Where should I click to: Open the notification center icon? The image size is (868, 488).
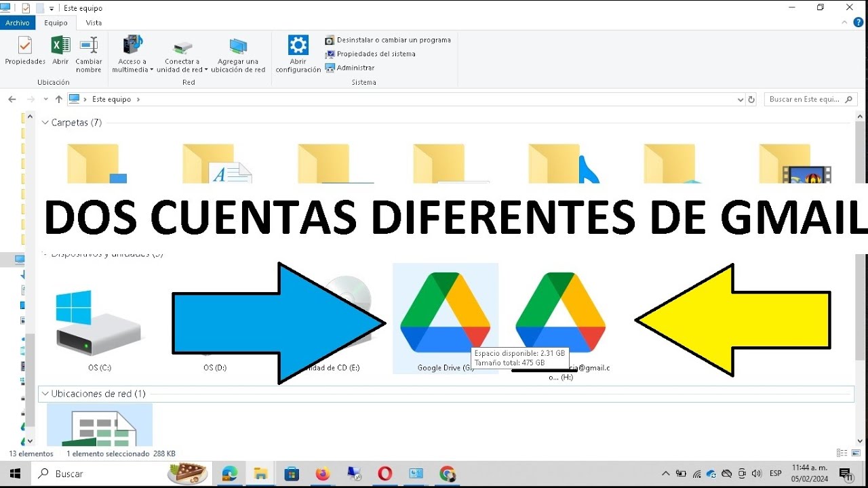[x=846, y=474]
